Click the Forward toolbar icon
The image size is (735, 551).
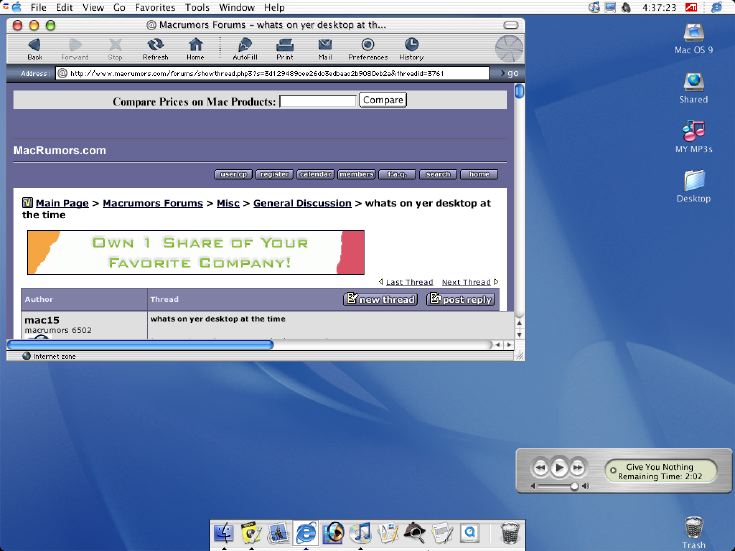75,45
